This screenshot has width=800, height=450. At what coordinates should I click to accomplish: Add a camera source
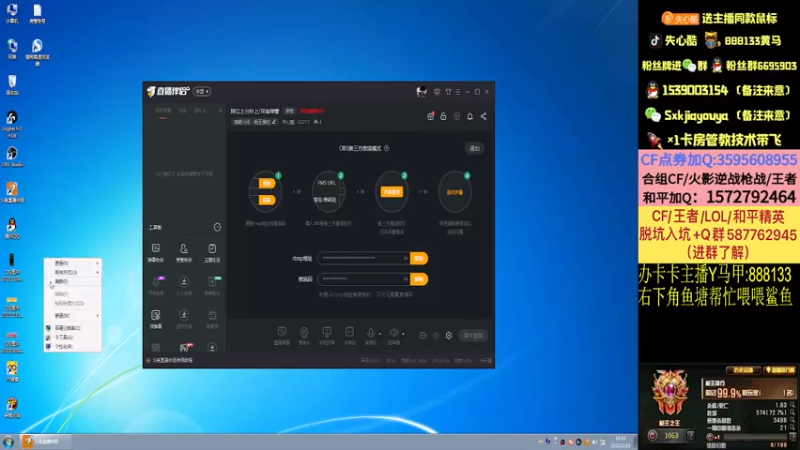click(304, 336)
